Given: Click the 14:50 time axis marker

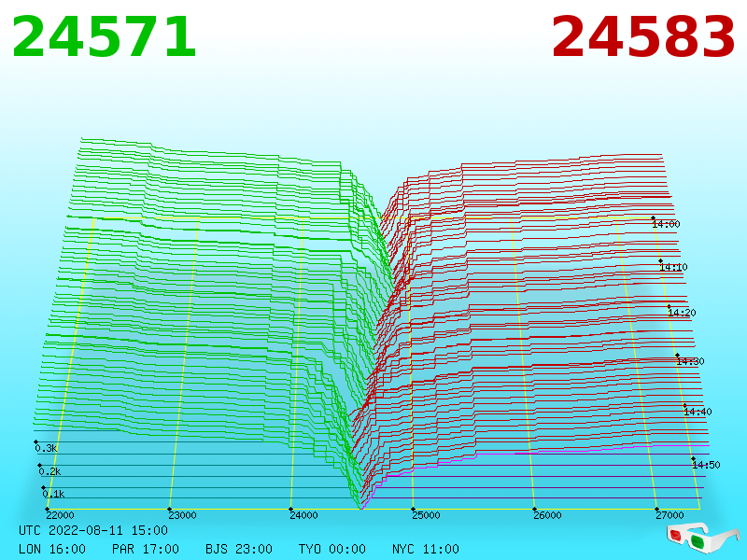Looking at the screenshot, I should coord(706,465).
